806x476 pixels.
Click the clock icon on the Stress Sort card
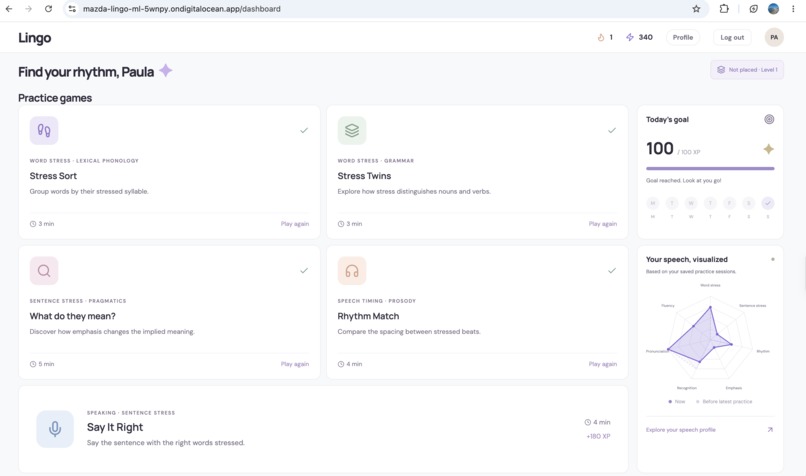tap(33, 224)
